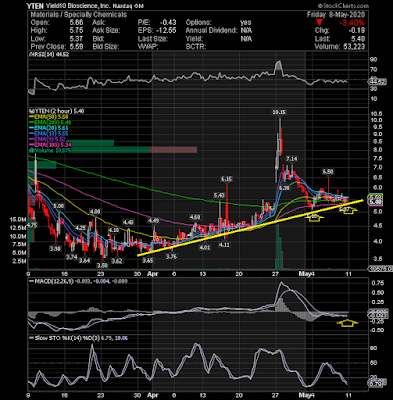Image resolution: width=393 pixels, height=400 pixels.
Task: Click the green EMA(200) legend entry
Action: (51, 122)
